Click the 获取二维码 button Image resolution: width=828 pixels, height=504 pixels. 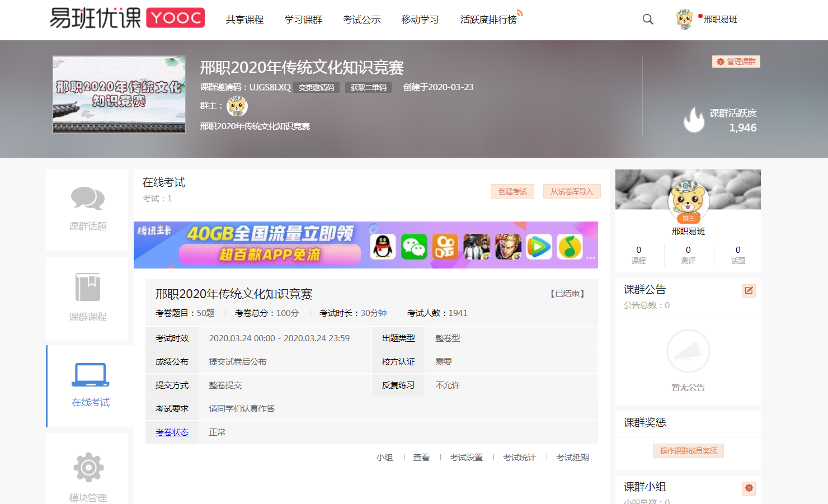point(368,87)
